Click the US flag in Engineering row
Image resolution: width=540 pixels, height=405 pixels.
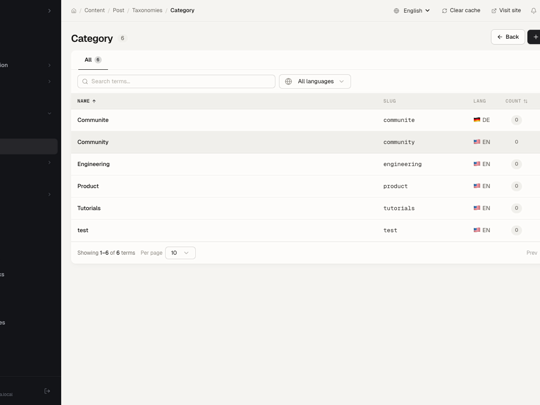point(477,164)
